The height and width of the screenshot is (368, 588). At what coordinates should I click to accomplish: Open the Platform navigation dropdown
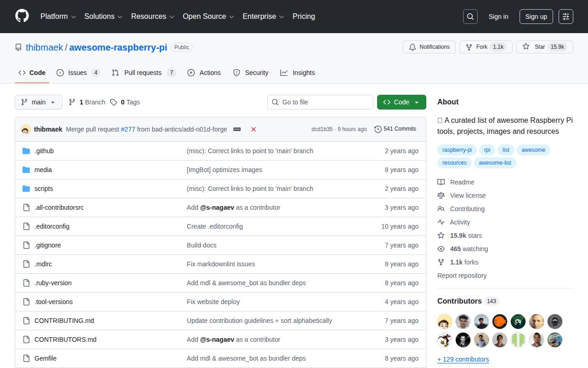tap(57, 17)
